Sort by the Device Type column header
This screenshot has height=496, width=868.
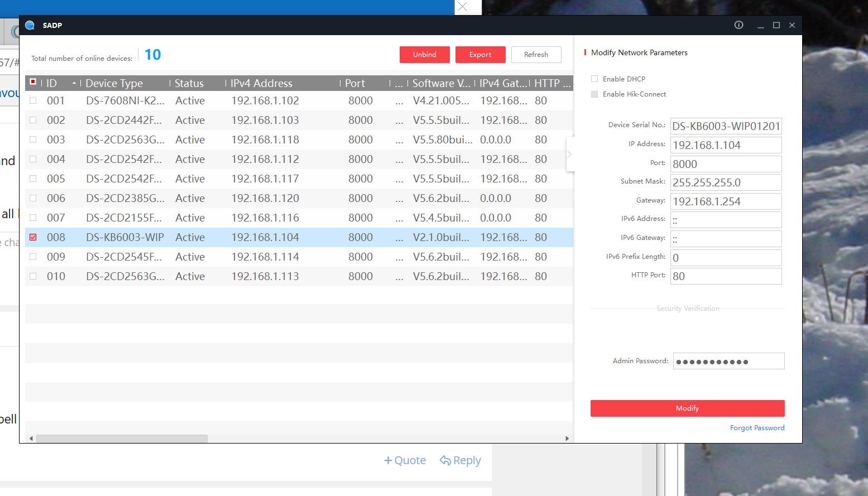tap(114, 83)
